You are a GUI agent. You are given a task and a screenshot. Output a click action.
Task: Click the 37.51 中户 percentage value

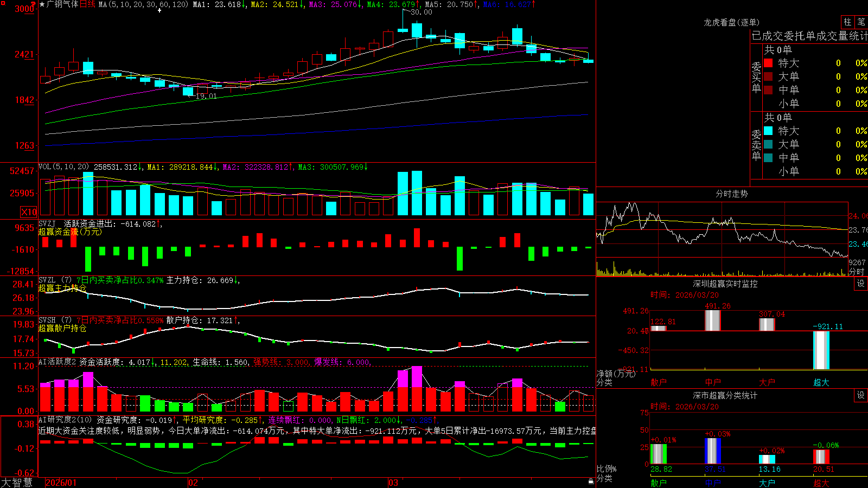pyautogui.click(x=715, y=469)
